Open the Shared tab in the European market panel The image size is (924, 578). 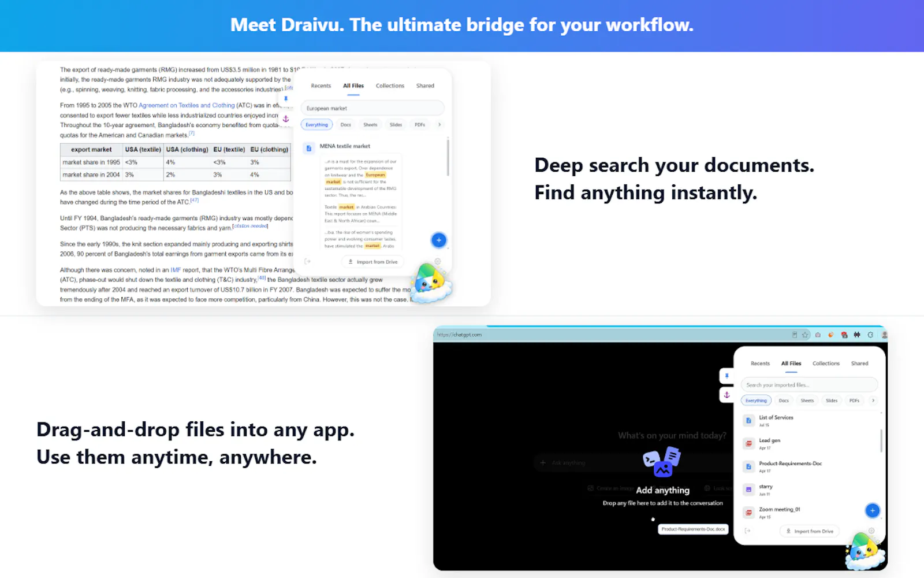coord(425,86)
